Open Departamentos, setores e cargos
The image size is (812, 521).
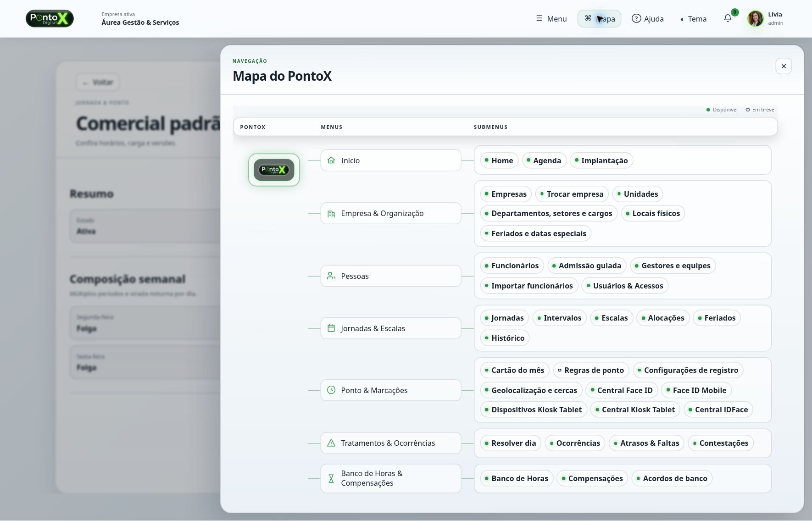(x=549, y=213)
